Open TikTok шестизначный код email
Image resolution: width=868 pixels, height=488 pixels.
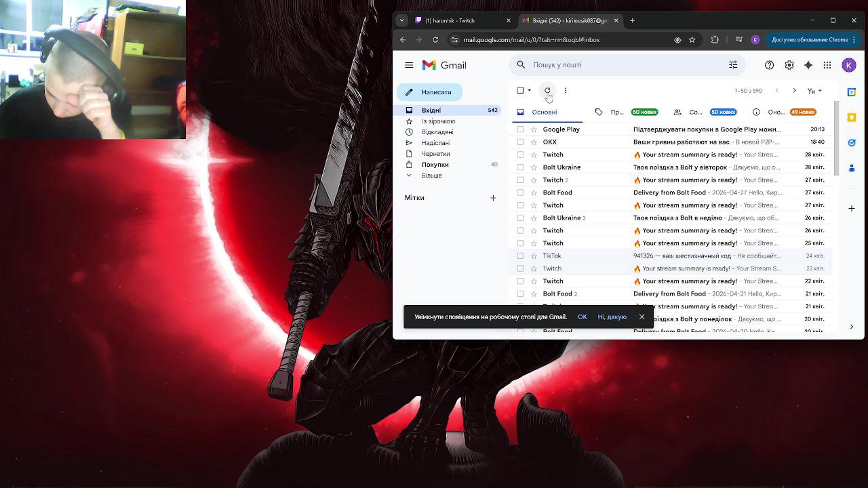[x=670, y=256]
